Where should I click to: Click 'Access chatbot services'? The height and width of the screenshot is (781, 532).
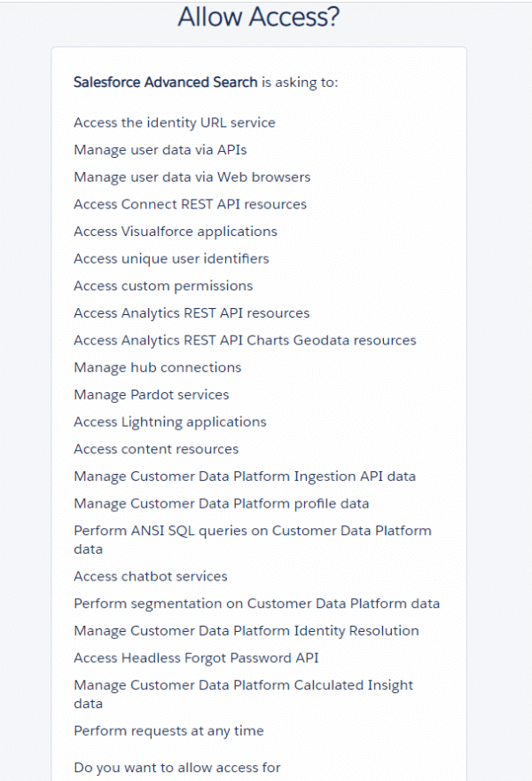pos(151,576)
